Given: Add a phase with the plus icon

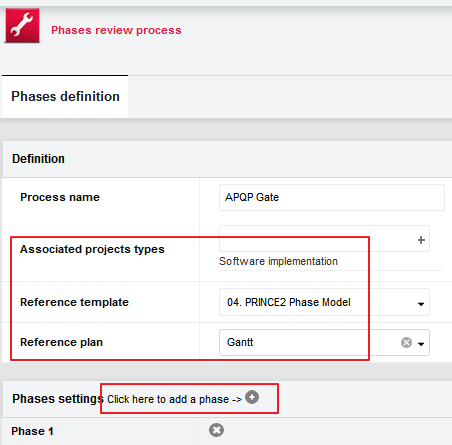Looking at the screenshot, I should click(x=252, y=397).
